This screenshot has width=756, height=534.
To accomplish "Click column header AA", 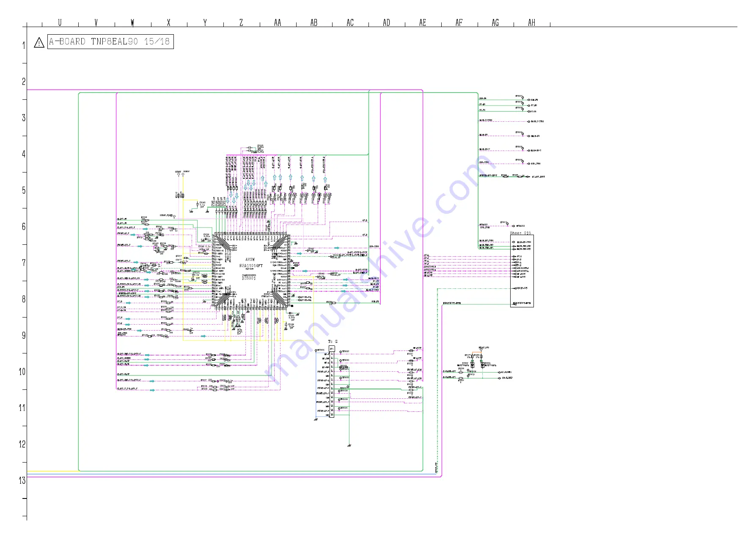I will [x=278, y=22].
